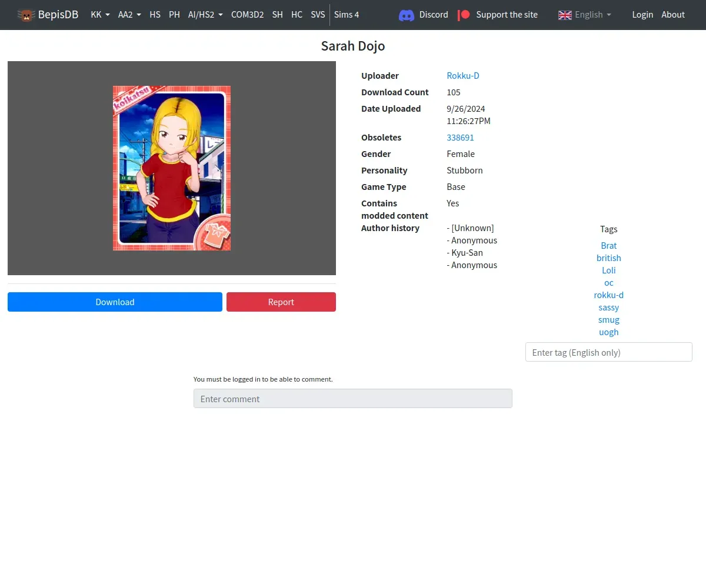The height and width of the screenshot is (588, 706).
Task: Click the Tags heading
Action: tap(609, 229)
